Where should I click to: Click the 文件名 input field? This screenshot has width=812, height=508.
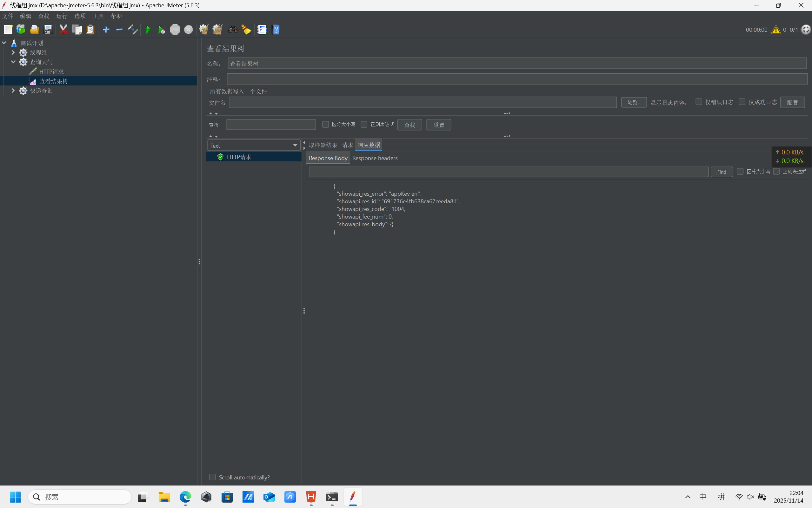(422, 103)
